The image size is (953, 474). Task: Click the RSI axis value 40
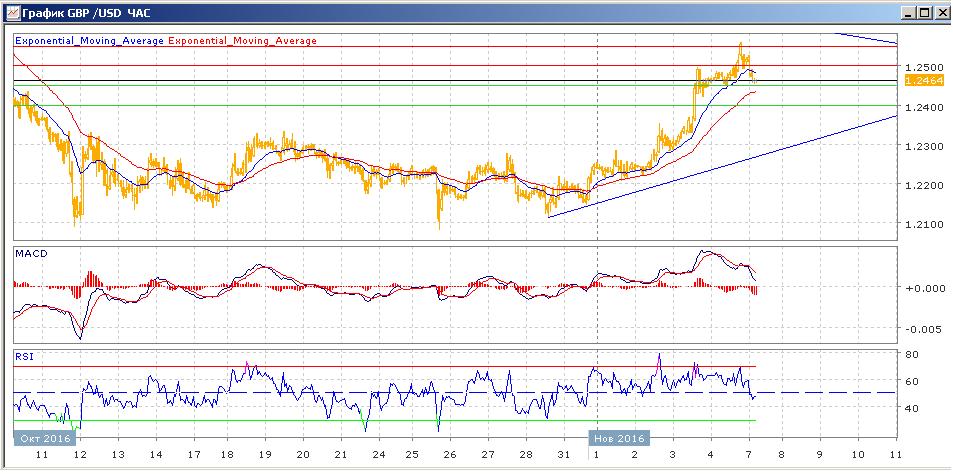click(912, 408)
